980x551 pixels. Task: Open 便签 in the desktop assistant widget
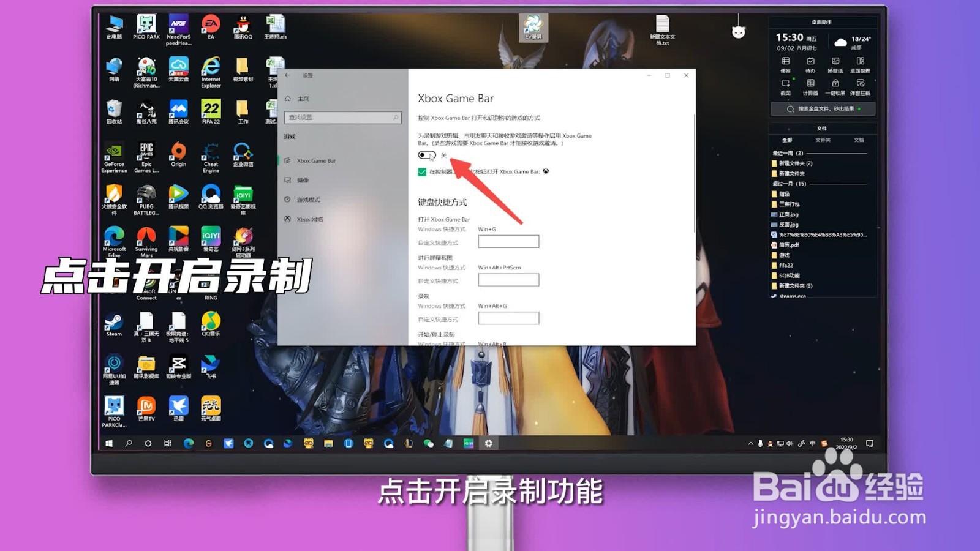(x=785, y=64)
